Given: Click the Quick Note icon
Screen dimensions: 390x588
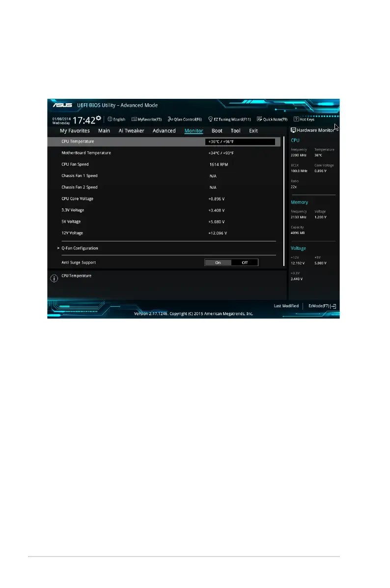Looking at the screenshot, I should click(259, 119).
